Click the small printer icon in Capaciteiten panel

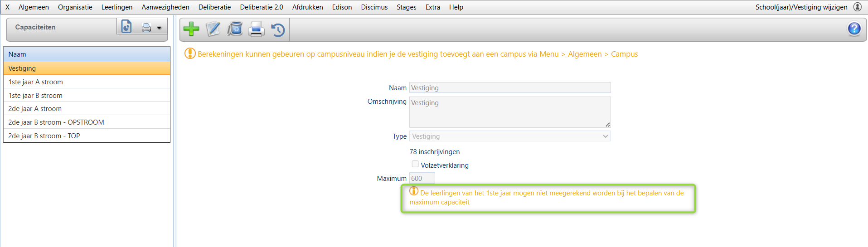pyautogui.click(x=146, y=28)
